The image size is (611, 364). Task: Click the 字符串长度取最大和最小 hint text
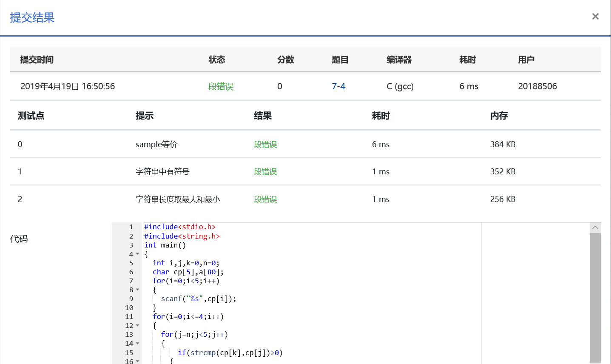coord(178,199)
